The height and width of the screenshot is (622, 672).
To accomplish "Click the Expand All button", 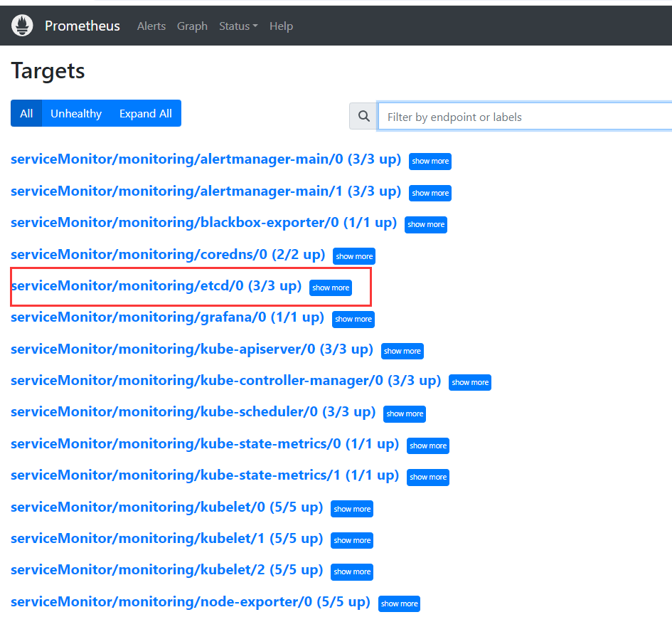I will pos(146,113).
